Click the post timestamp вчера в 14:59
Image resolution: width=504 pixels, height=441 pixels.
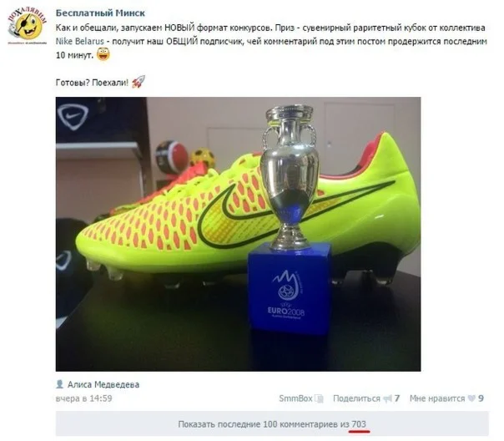coord(84,398)
